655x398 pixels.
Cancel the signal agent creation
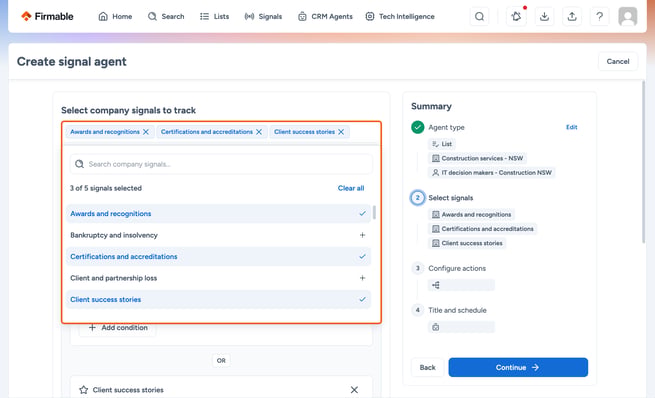618,61
